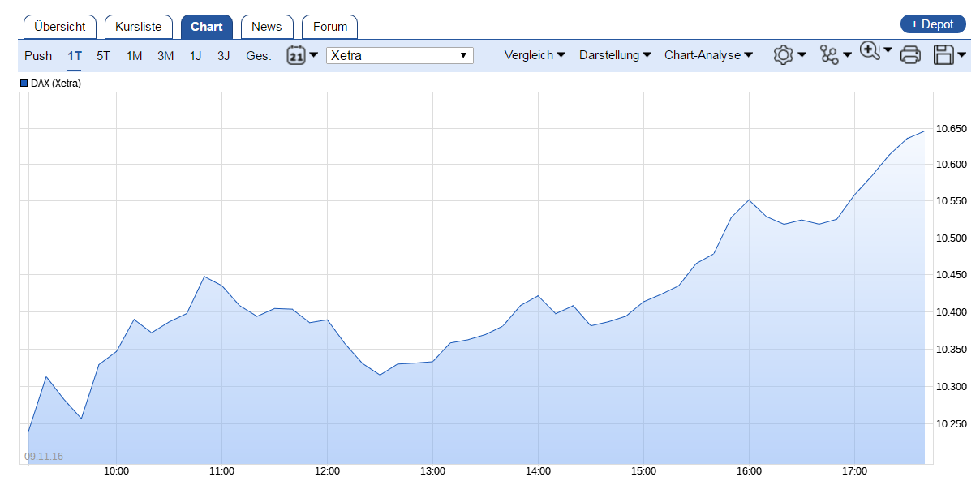
Task: Select the 5T time range
Action: (x=103, y=56)
